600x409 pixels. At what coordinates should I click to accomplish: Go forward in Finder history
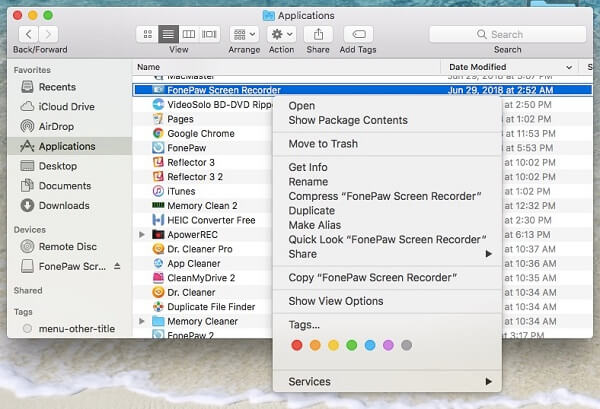tap(48, 34)
